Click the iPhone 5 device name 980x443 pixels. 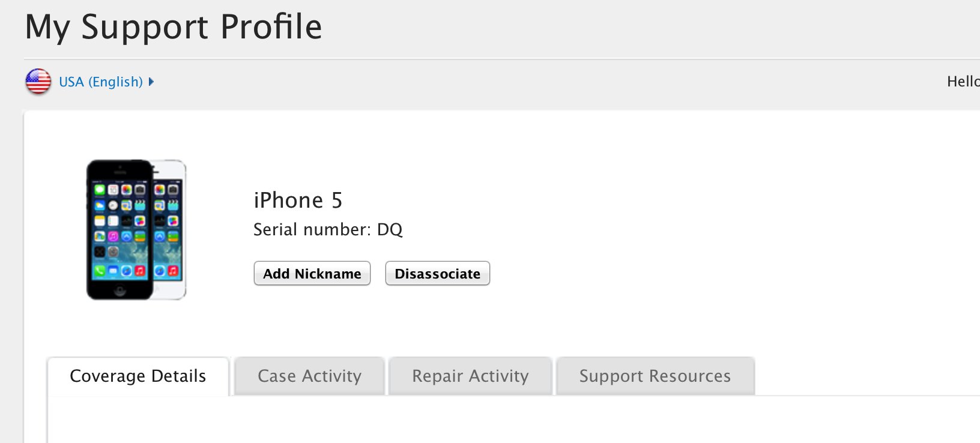pos(298,200)
